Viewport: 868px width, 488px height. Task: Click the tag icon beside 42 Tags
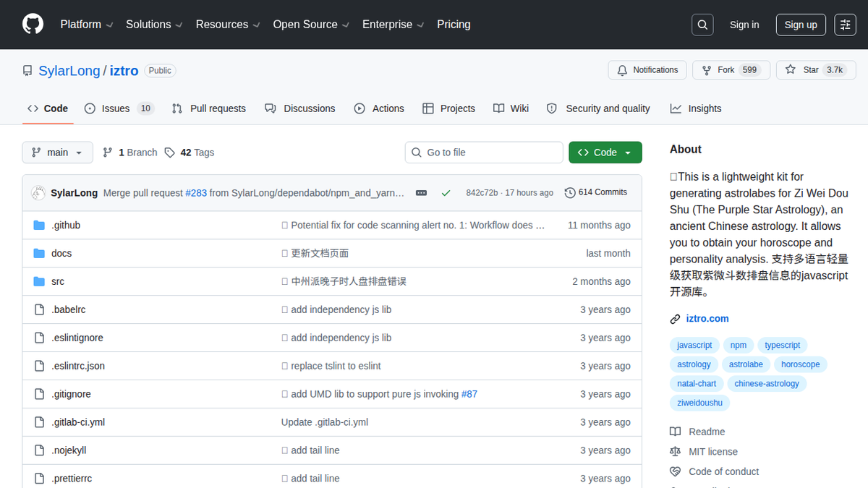(x=169, y=153)
